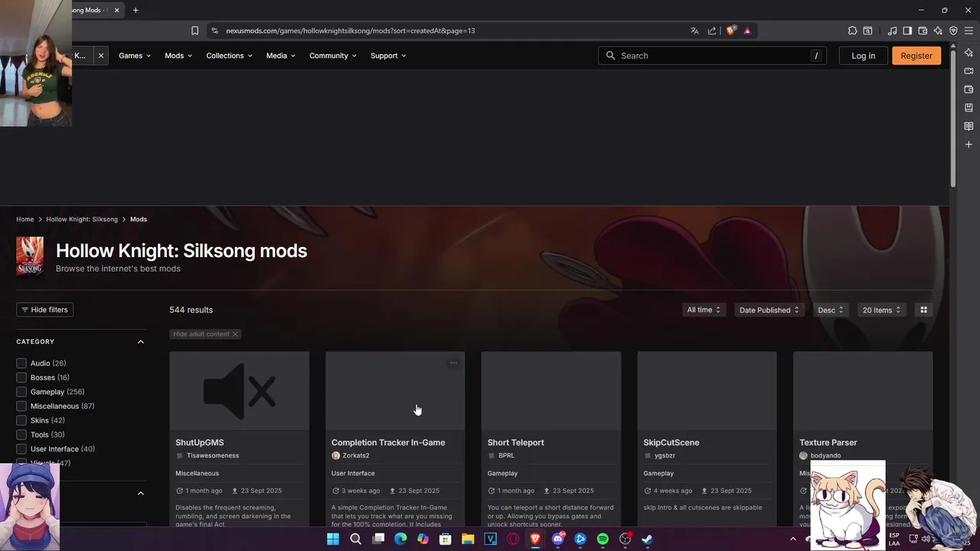Expand the Mods navigation dropdown

(x=178, y=56)
